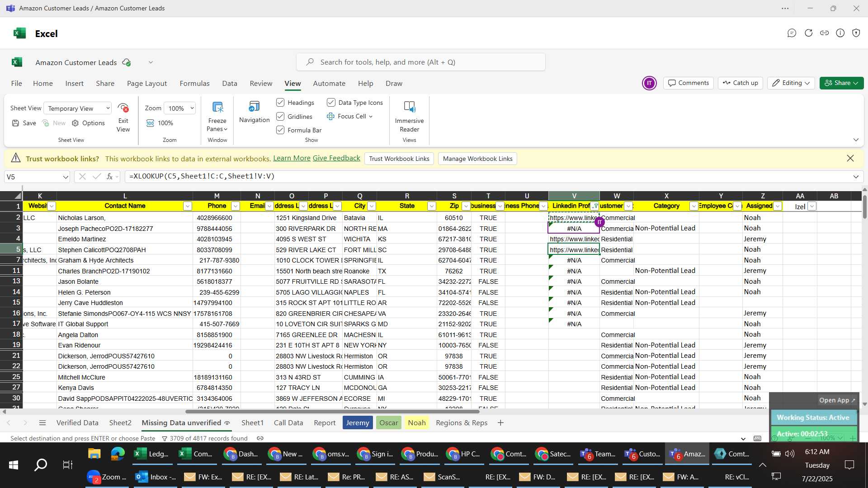This screenshot has width=868, height=488.
Task: Switch to the Jeremy sheet tab
Action: point(358,423)
